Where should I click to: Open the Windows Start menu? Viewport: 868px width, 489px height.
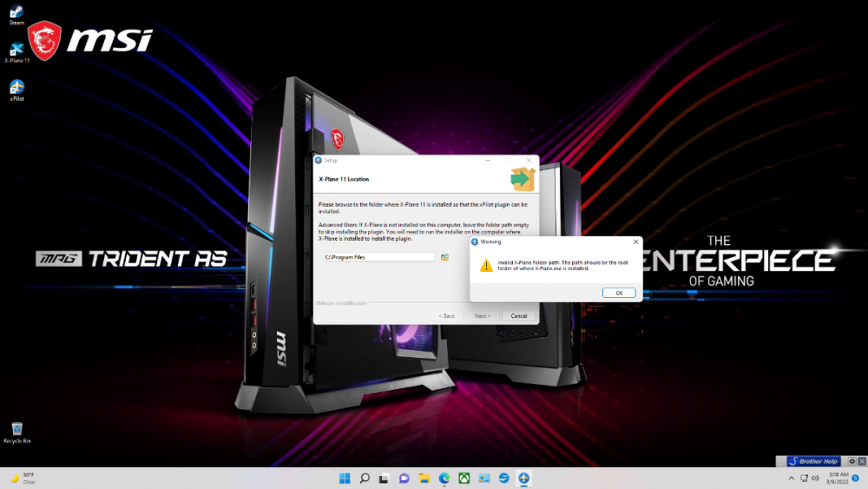point(345,479)
